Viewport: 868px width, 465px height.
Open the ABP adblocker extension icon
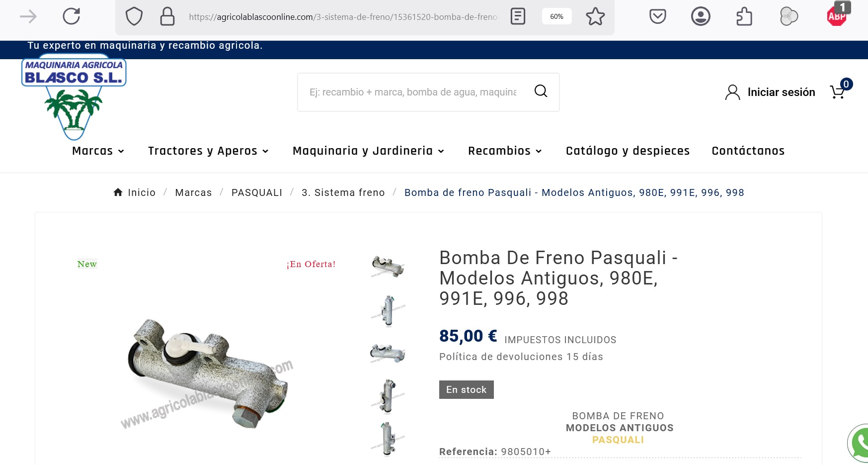pos(837,15)
